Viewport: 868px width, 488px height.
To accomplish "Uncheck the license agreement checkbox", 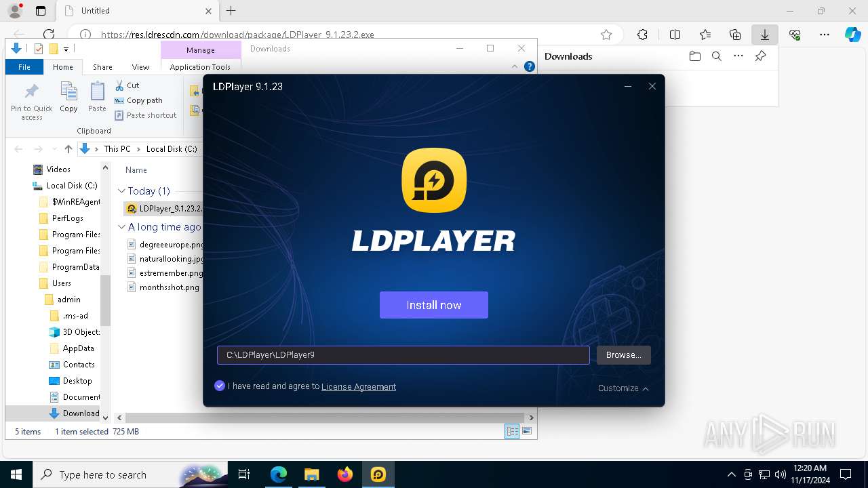I will (x=219, y=386).
